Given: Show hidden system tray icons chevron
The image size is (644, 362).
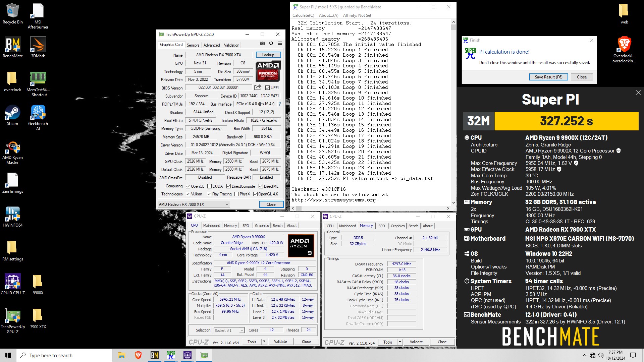Looking at the screenshot, I should (x=585, y=355).
